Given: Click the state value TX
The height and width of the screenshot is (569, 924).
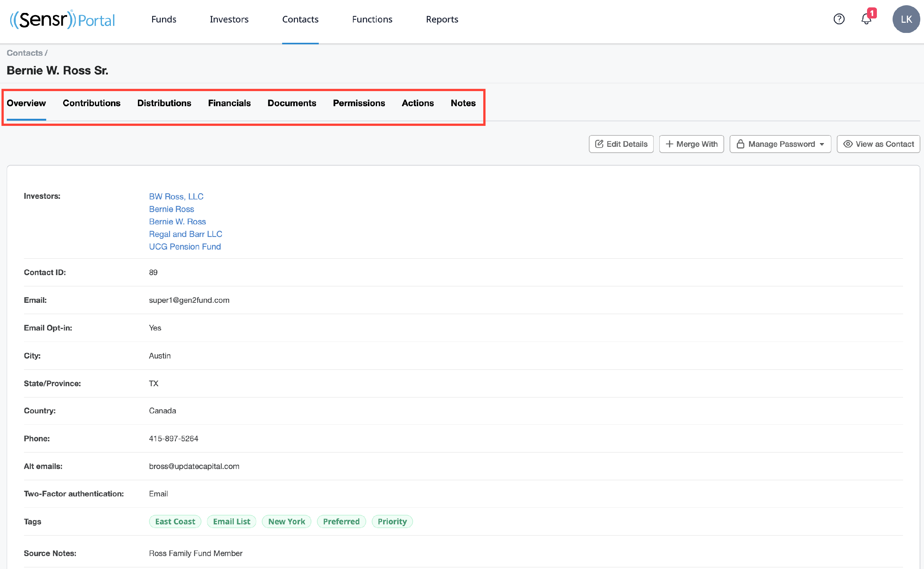Looking at the screenshot, I should [x=153, y=383].
